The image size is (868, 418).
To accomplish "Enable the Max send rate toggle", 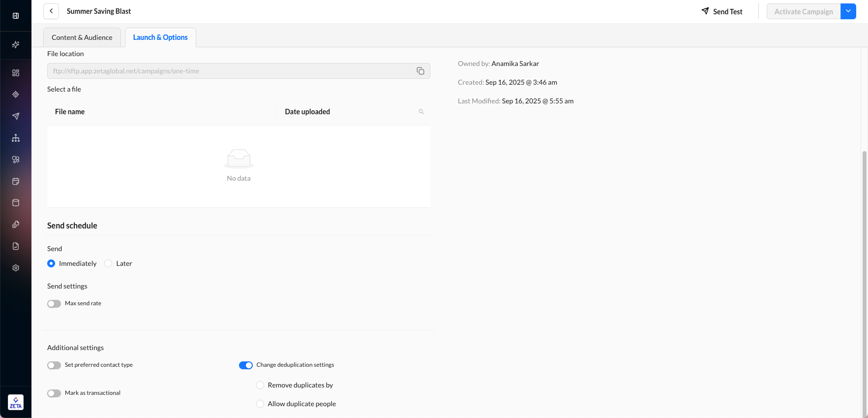I will (54, 304).
